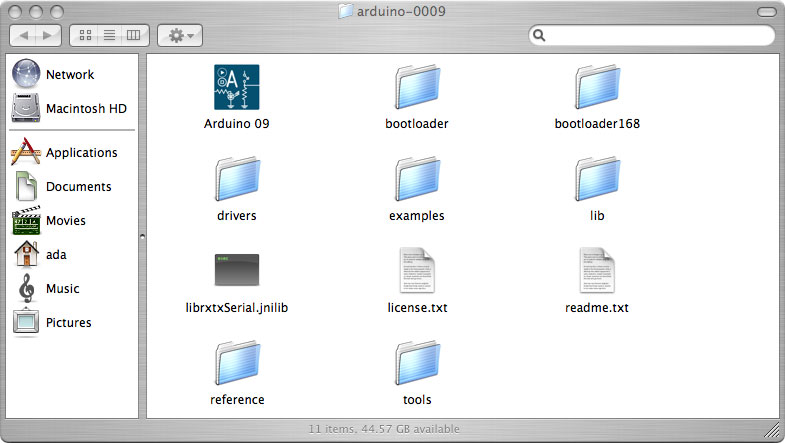The height and width of the screenshot is (443, 785).
Task: Open the bootloader folder
Action: pyautogui.click(x=416, y=88)
